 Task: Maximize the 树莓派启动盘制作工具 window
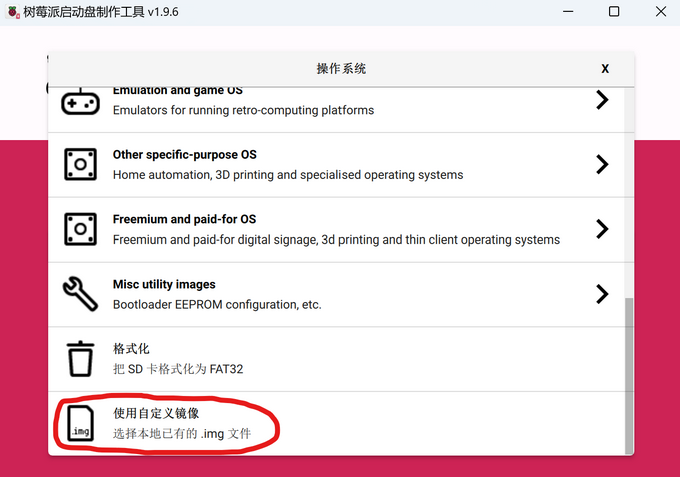[614, 12]
